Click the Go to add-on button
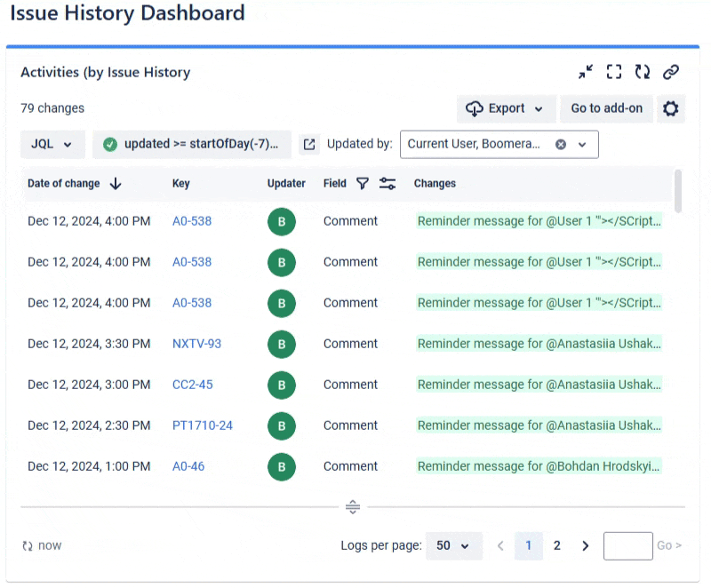 coord(606,108)
